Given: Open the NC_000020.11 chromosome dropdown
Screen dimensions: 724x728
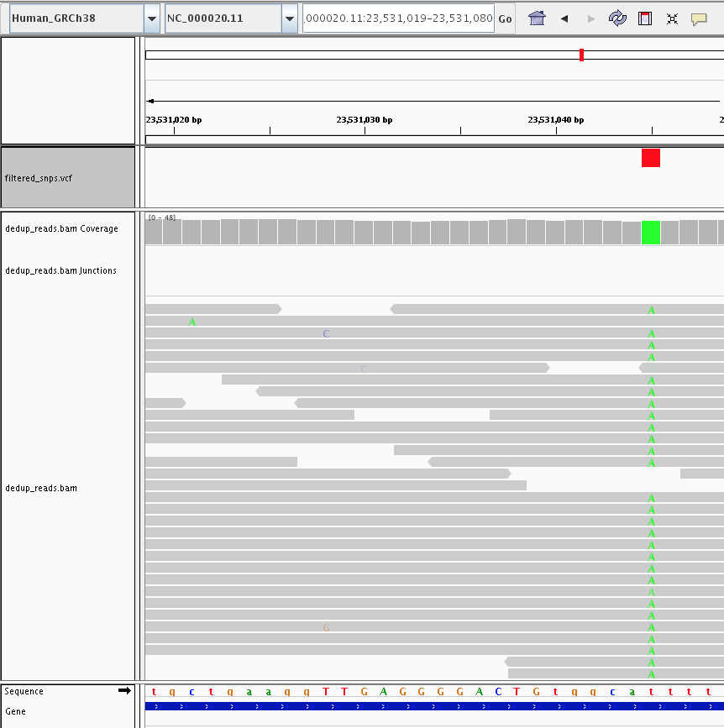Looking at the screenshot, I should pos(290,18).
